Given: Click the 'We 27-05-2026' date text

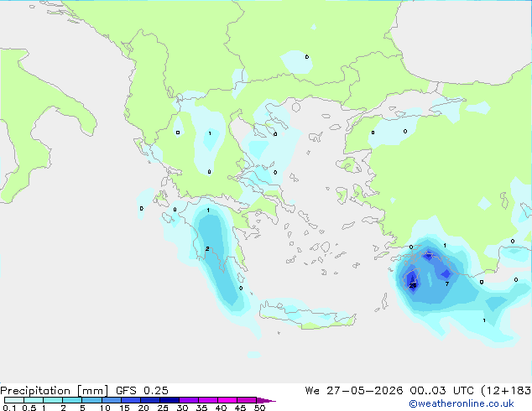Looking at the screenshot, I should [x=354, y=391].
